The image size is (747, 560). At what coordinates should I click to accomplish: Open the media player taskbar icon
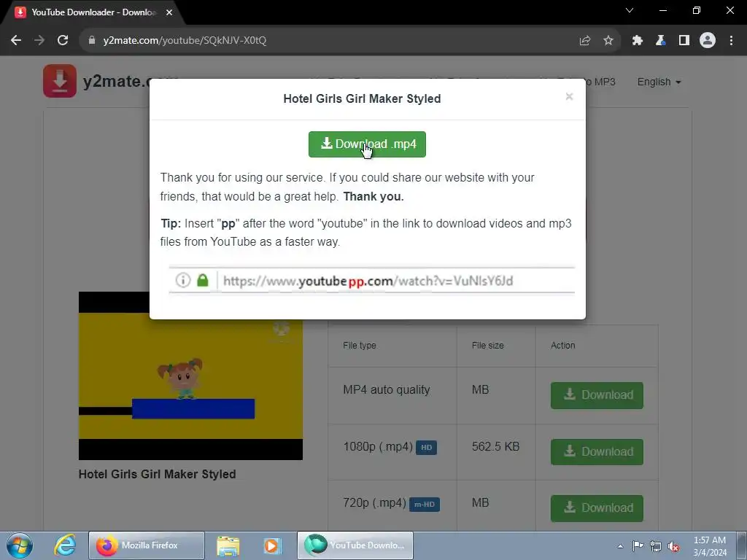pyautogui.click(x=272, y=545)
